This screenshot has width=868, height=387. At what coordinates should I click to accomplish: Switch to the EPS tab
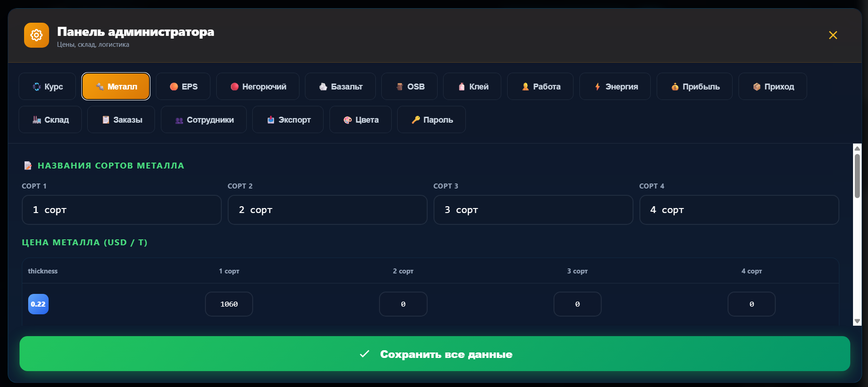pos(183,86)
